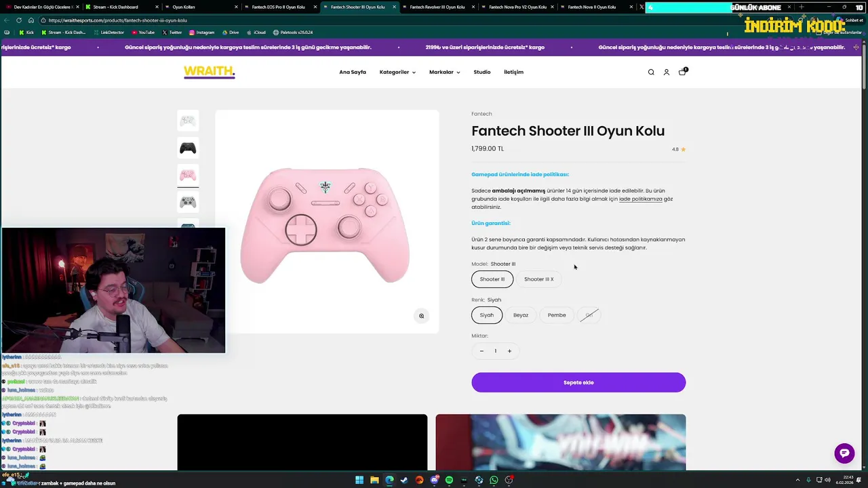
Task: Go to browser home icon
Action: pos(31,20)
